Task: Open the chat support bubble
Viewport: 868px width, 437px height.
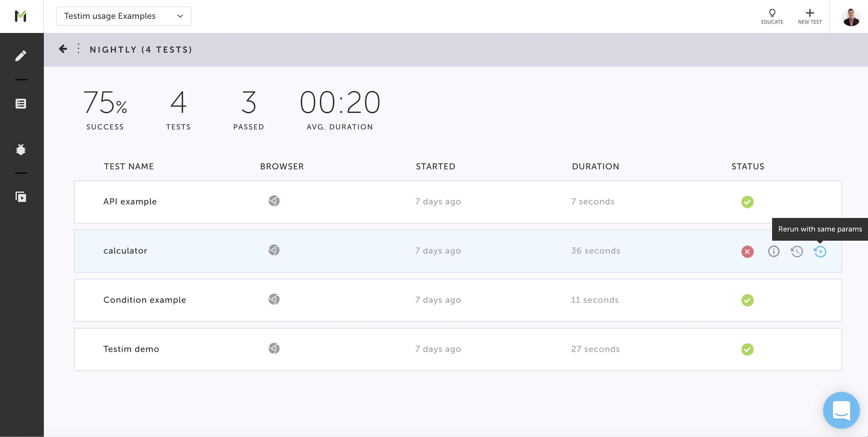Action: click(841, 410)
